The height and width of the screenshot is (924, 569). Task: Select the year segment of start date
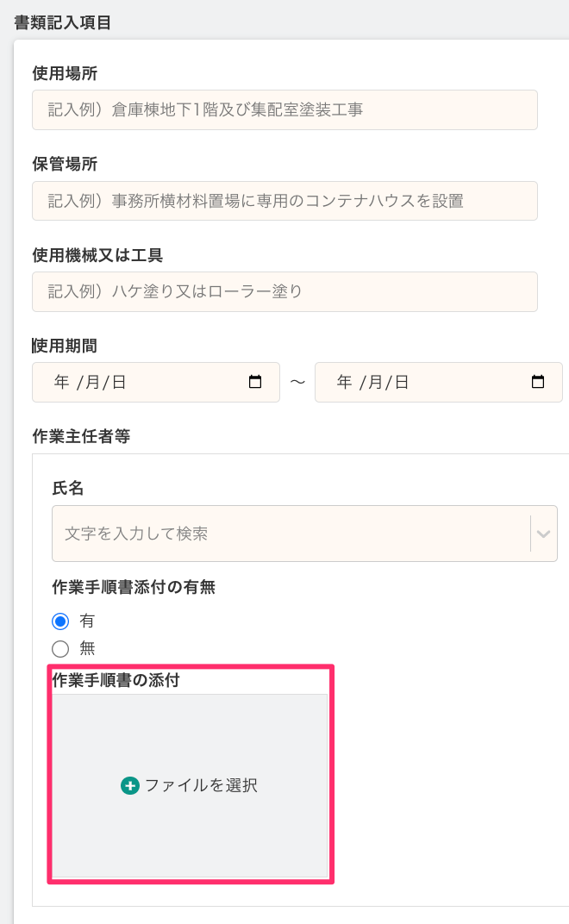pyautogui.click(x=61, y=383)
